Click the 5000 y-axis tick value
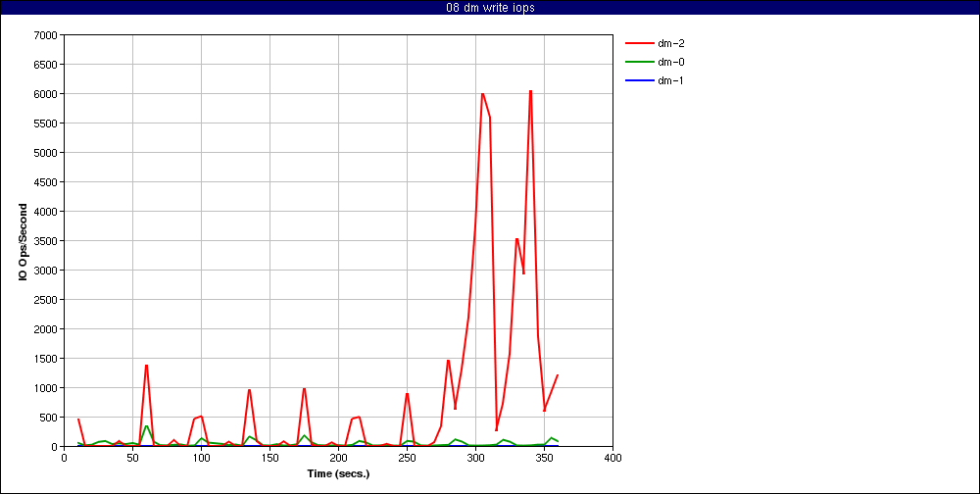This screenshot has width=980, height=494. 45,153
